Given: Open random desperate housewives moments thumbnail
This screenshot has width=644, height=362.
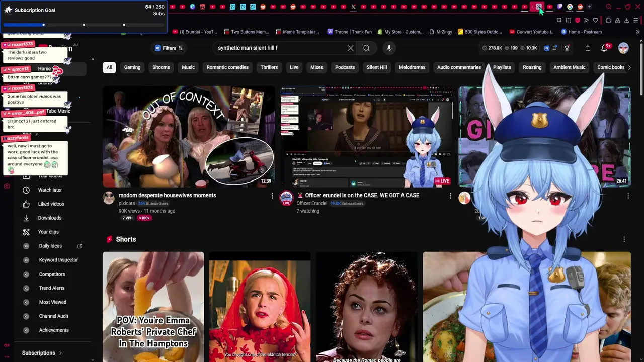Looking at the screenshot, I should (189, 137).
